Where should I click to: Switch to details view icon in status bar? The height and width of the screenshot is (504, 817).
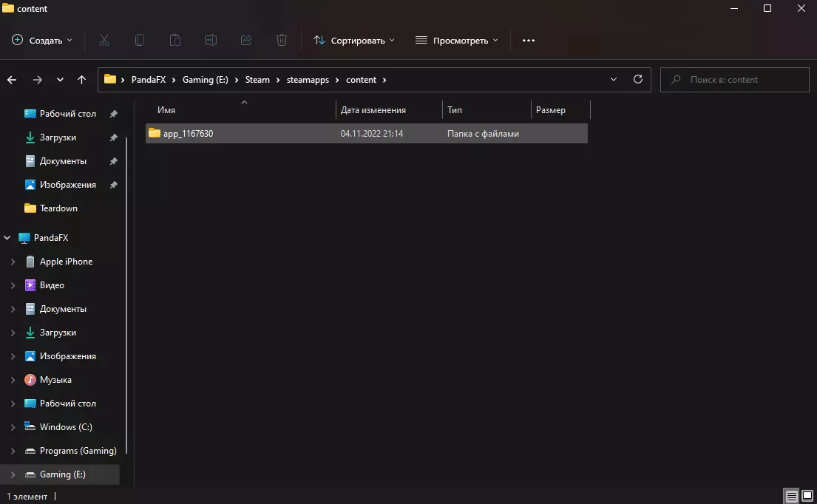tap(791, 496)
